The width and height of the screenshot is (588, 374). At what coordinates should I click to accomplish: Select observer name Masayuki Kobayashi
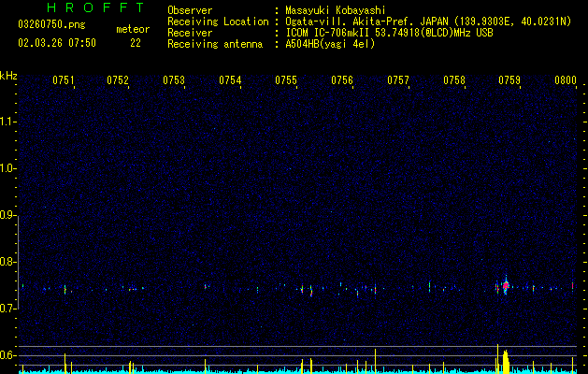(336, 10)
